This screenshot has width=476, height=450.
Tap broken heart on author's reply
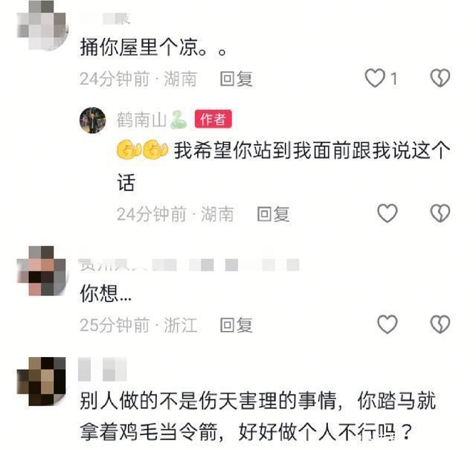tap(440, 213)
